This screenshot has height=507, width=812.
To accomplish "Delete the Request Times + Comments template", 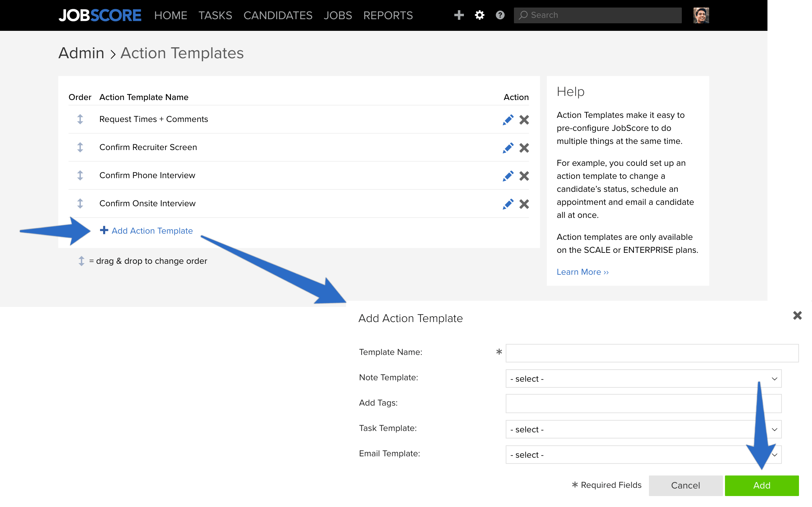I will click(524, 120).
